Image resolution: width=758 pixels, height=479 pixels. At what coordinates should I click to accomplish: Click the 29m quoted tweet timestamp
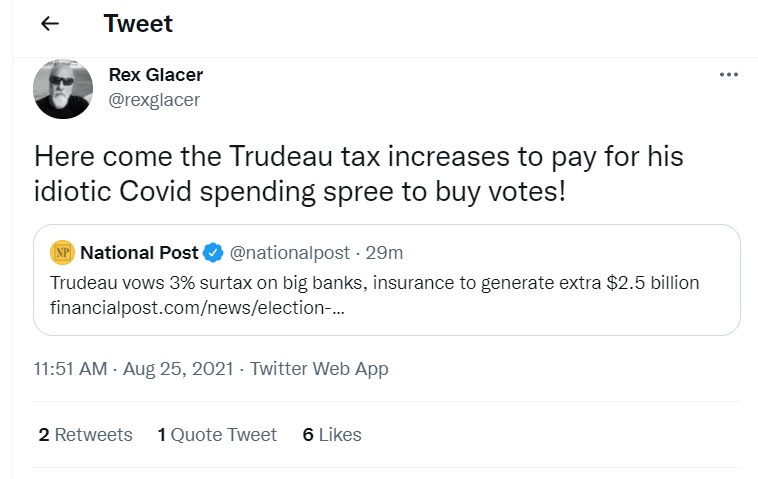386,251
